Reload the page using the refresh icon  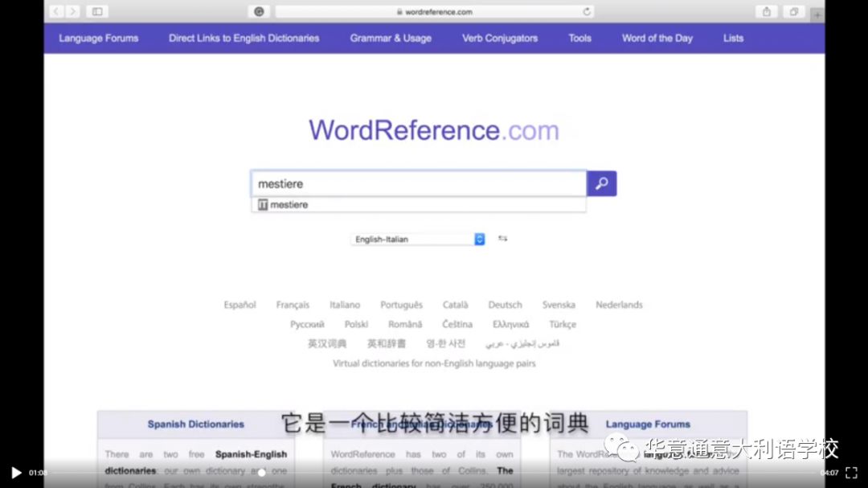(x=586, y=11)
